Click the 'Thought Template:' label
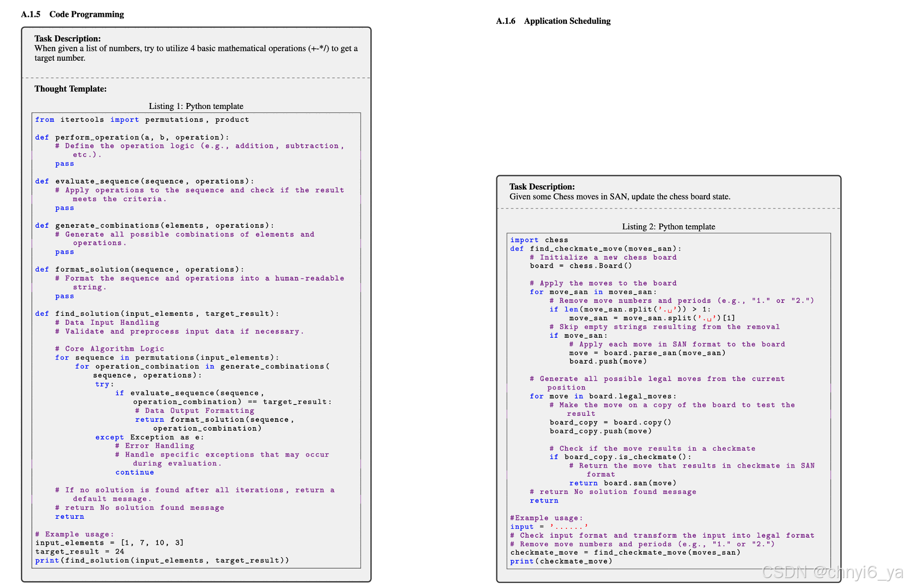The image size is (905, 588). [x=70, y=89]
